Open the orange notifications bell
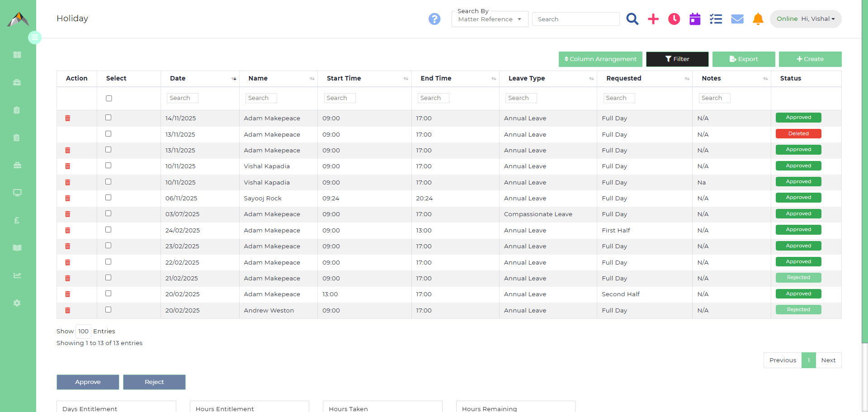Screen dimensions: 868x412 (x=758, y=19)
